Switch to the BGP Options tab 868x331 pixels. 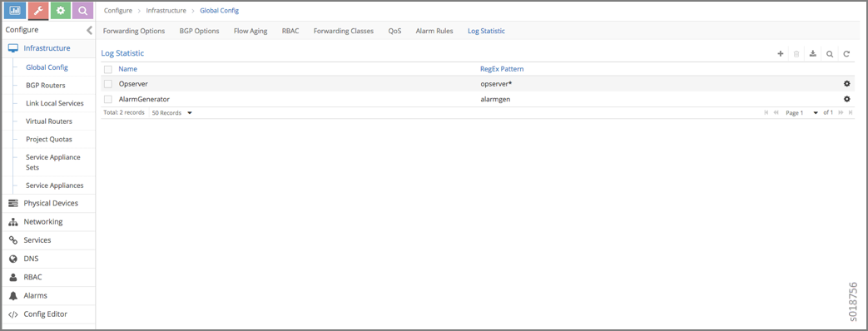[199, 31]
